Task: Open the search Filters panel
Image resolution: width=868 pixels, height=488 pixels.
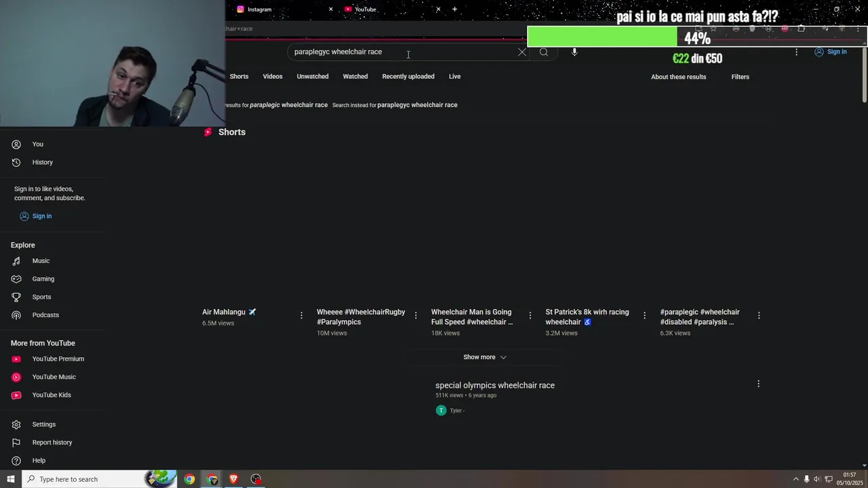Action: [741, 77]
